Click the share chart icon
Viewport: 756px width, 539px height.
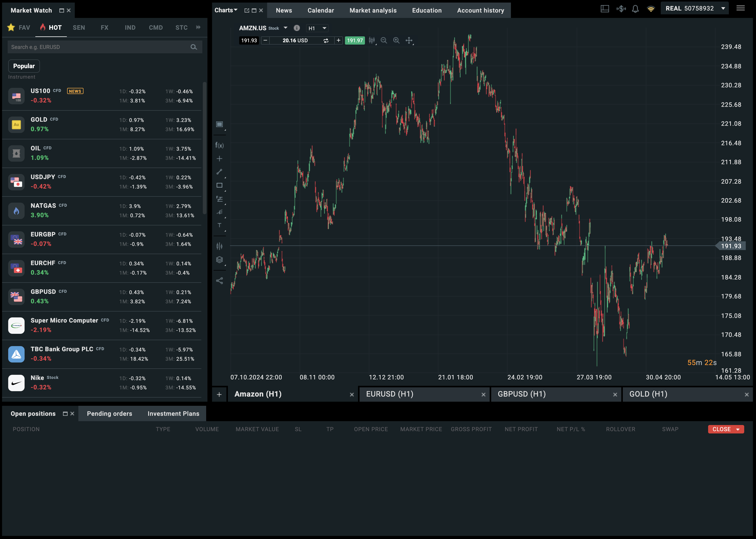(x=219, y=281)
